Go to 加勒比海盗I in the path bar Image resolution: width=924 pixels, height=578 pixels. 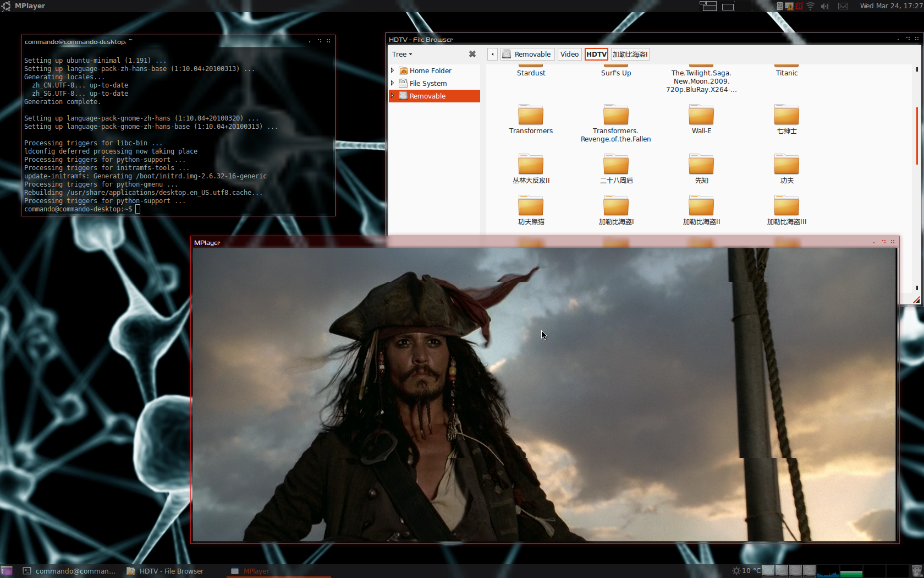(x=630, y=54)
